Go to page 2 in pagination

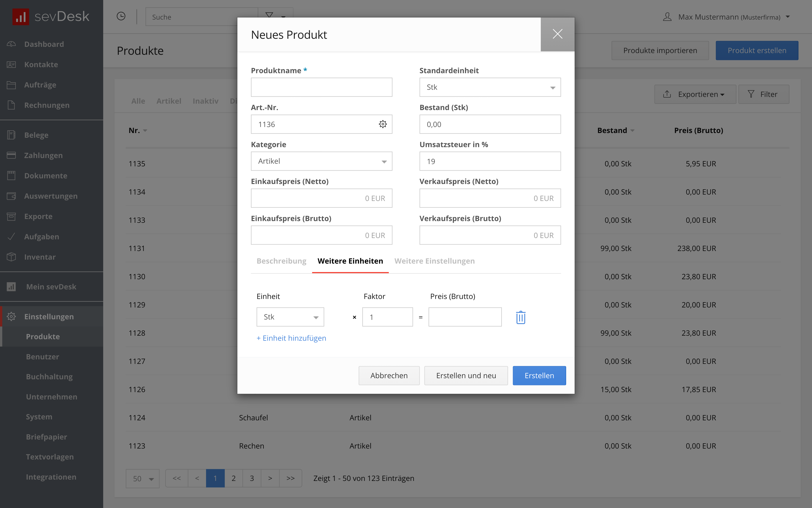[x=233, y=478]
